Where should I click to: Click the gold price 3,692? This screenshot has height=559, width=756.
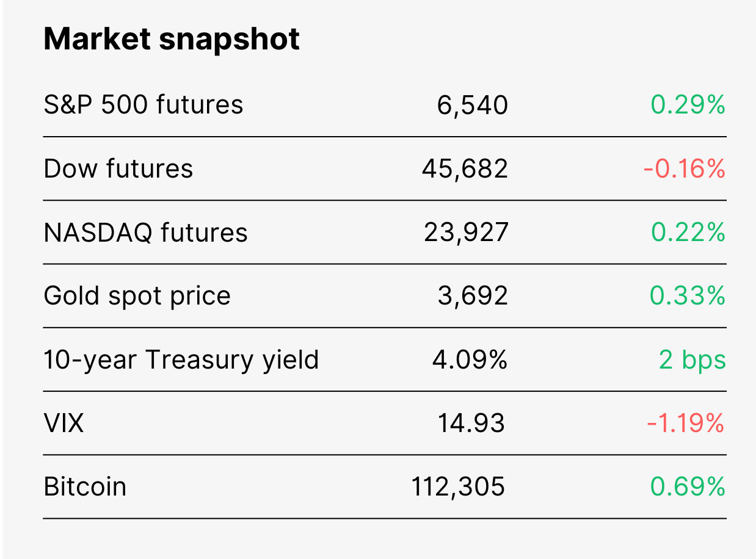[x=473, y=297]
